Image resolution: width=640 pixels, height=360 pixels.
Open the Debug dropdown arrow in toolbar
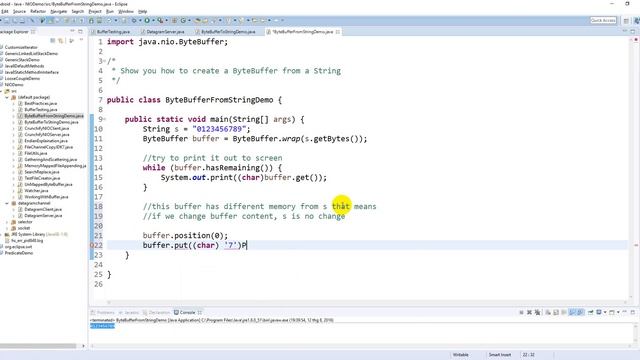point(140,20)
